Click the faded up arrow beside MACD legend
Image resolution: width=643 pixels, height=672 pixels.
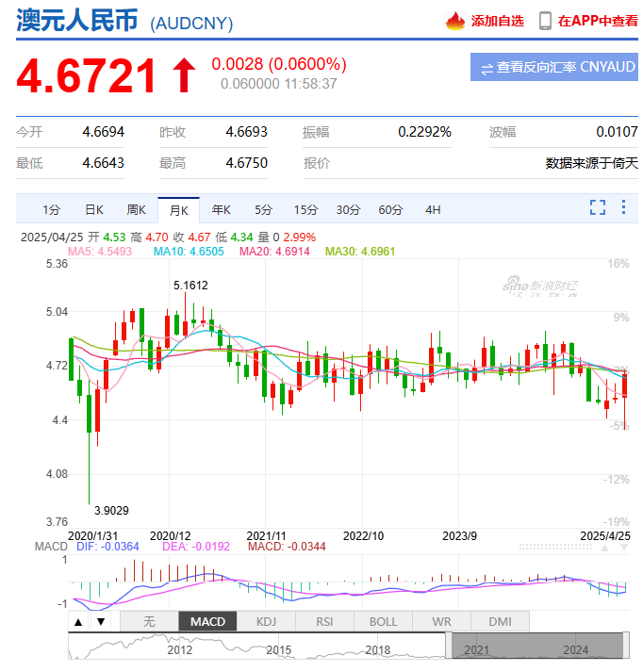click(605, 548)
